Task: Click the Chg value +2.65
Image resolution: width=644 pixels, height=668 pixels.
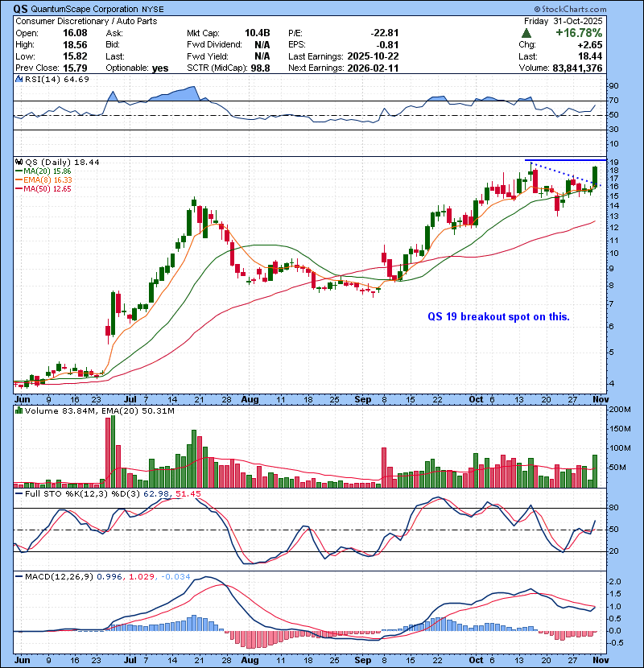Action: (x=590, y=45)
